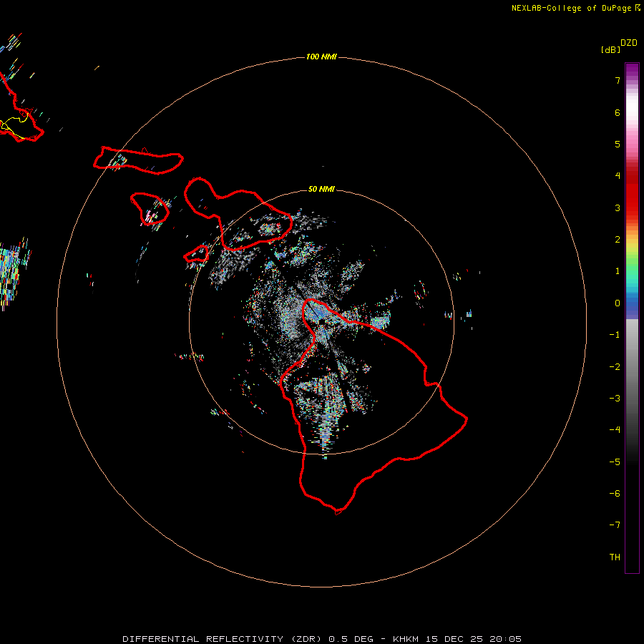Click the 100 NMI range ring label
This screenshot has width=644, height=644.
point(321,57)
